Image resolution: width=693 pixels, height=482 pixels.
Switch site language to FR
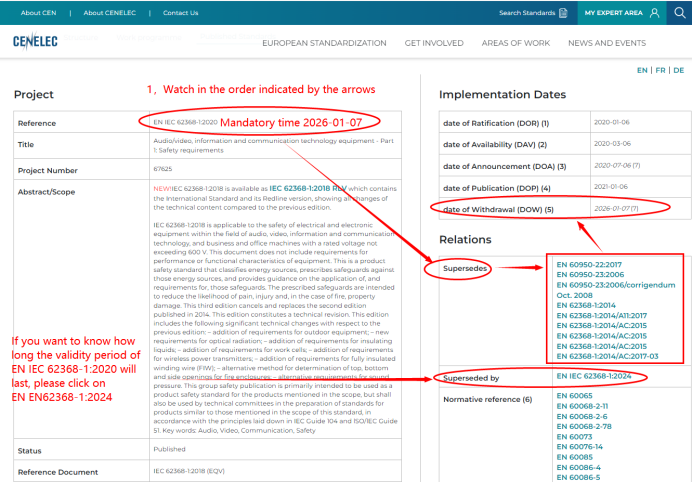click(x=660, y=71)
